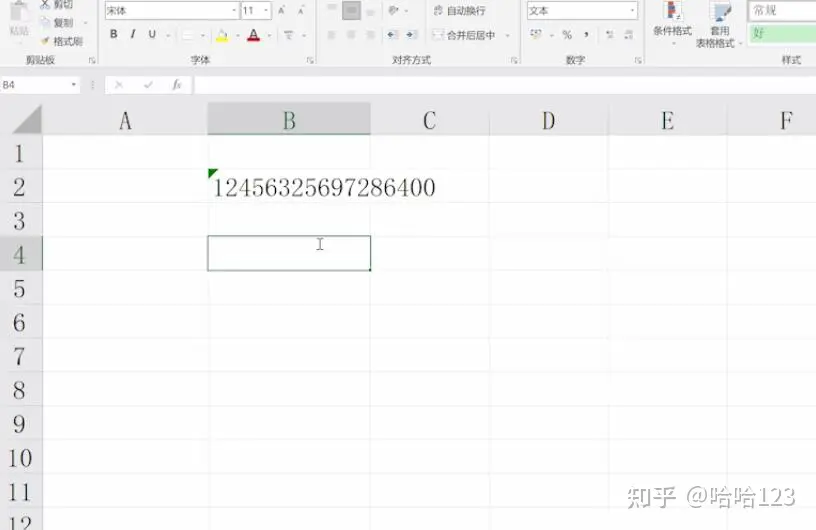Expand the borders dropdown arrow
The height and width of the screenshot is (530, 816).
click(x=202, y=35)
